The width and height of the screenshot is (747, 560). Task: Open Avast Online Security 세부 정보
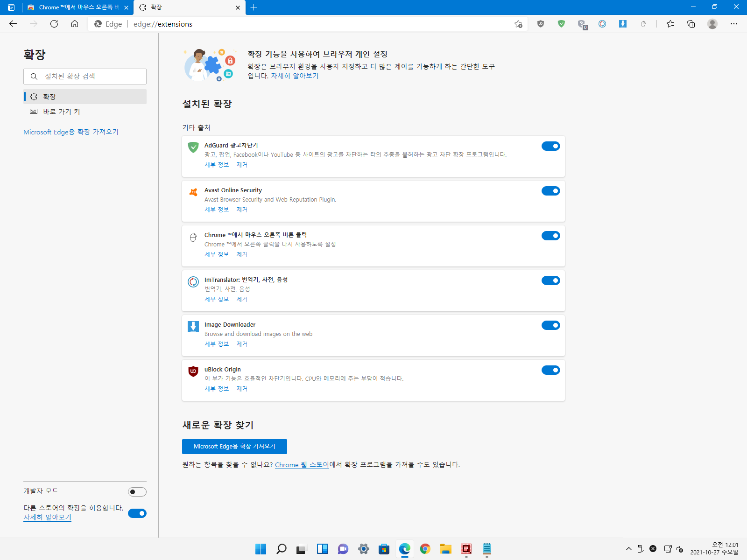(217, 210)
